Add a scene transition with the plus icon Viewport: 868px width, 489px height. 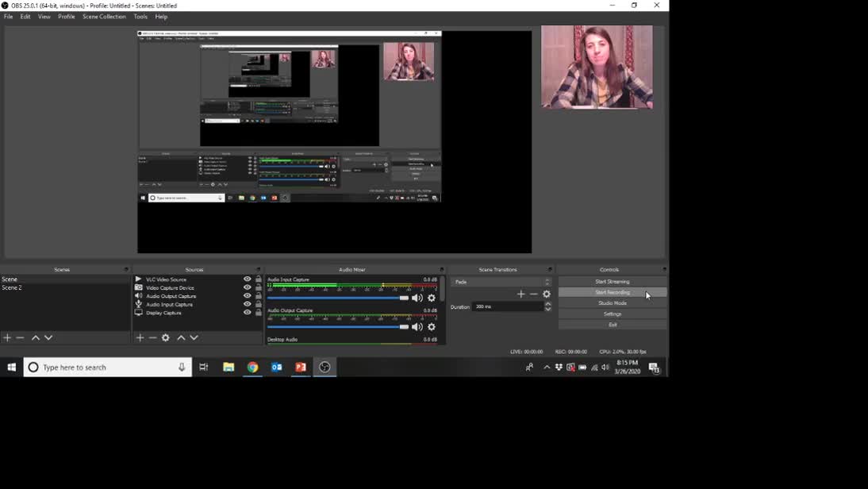pyautogui.click(x=520, y=294)
